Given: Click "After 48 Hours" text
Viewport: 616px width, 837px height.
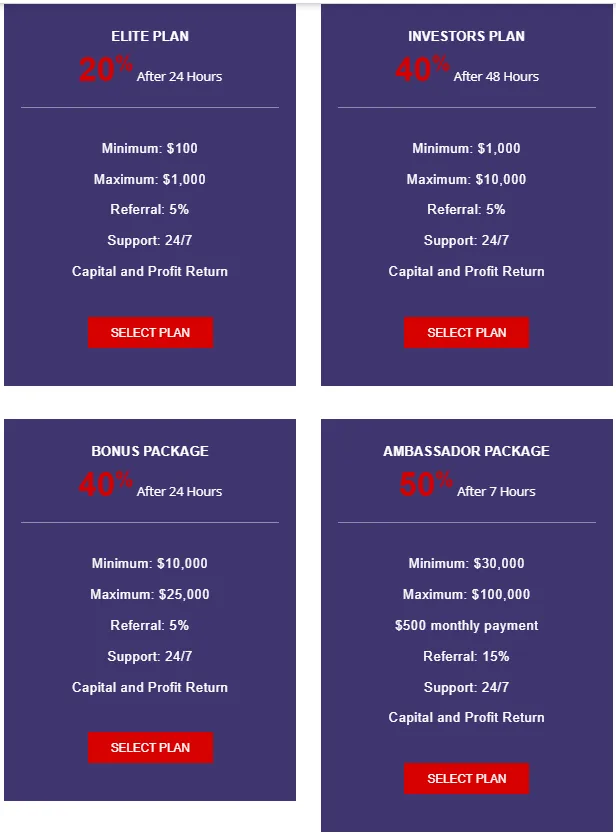Looking at the screenshot, I should point(496,77).
